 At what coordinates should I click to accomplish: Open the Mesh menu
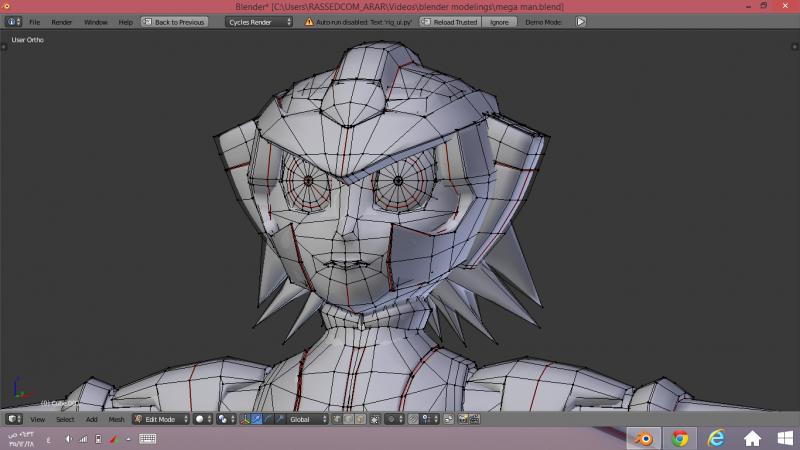(117, 419)
